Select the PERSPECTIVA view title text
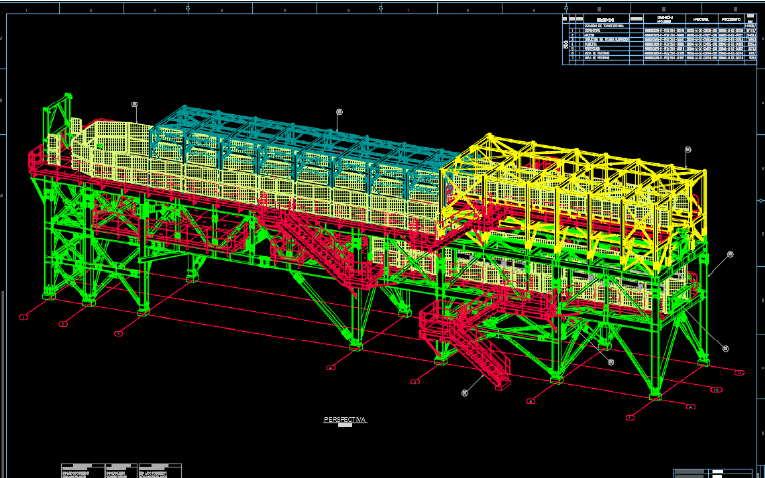The image size is (765, 478). click(345, 419)
